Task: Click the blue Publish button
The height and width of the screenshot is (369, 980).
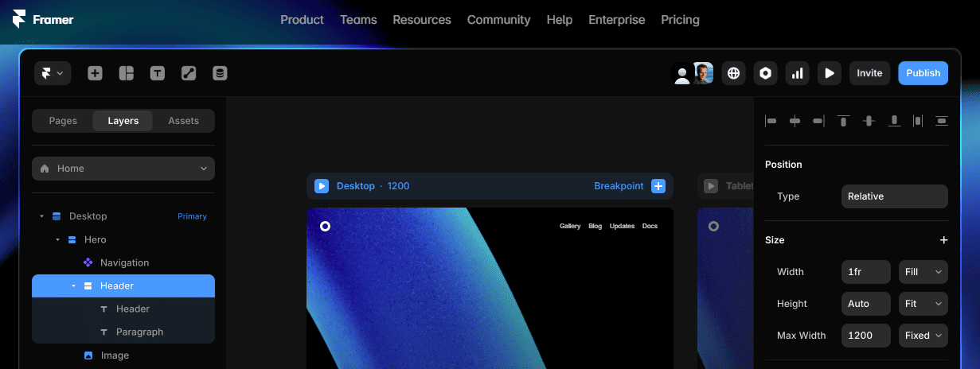Action: (923, 73)
